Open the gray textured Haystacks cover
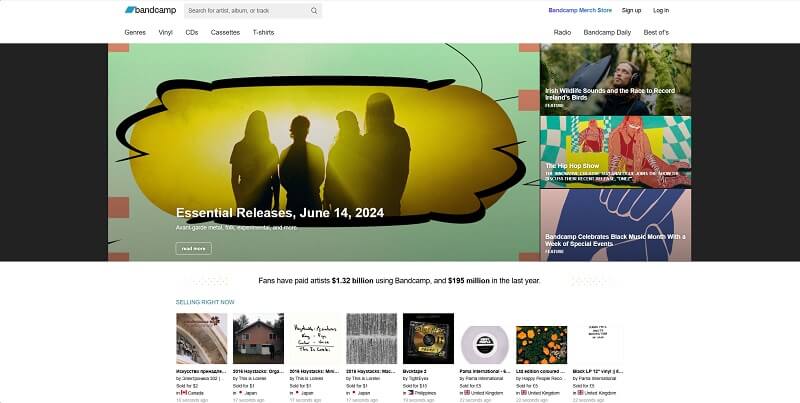Viewport: 800px width, 403px height. point(371,339)
